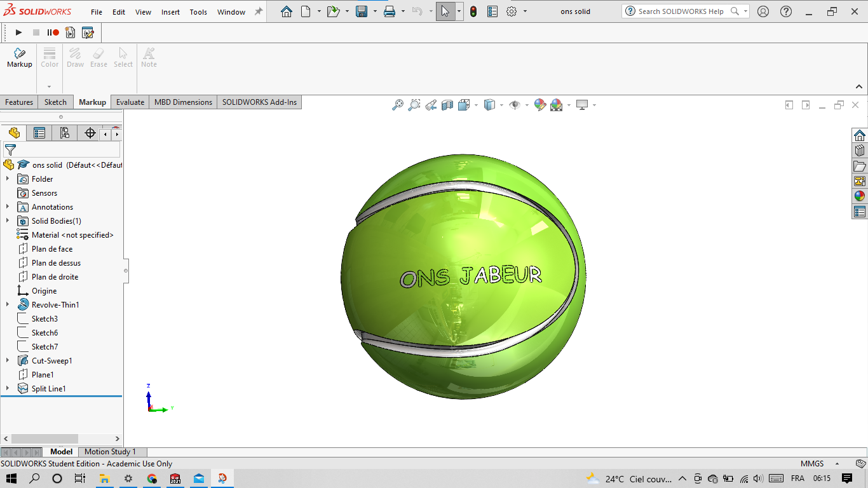This screenshot has width=868, height=488.
Task: Print the document using the printer icon
Action: [390, 11]
